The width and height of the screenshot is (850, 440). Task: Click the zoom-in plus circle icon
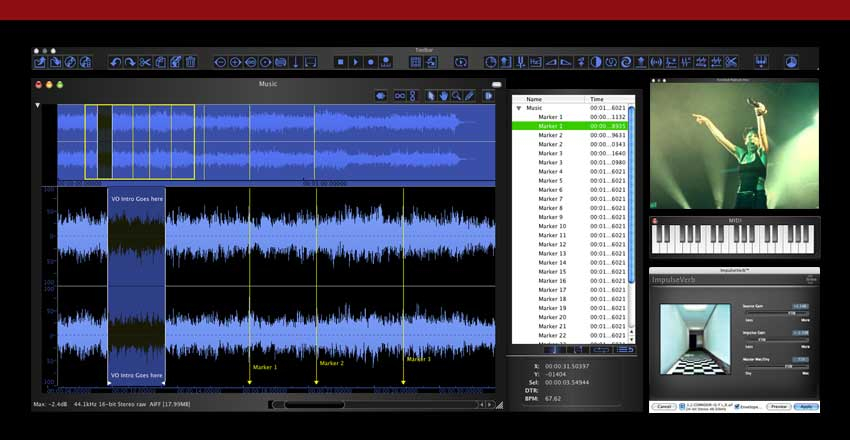tap(235, 62)
